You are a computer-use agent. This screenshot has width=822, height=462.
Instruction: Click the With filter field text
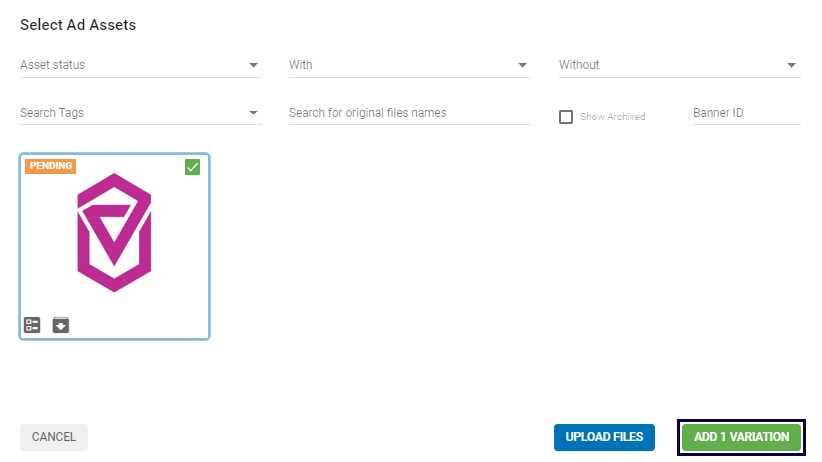tap(301, 65)
